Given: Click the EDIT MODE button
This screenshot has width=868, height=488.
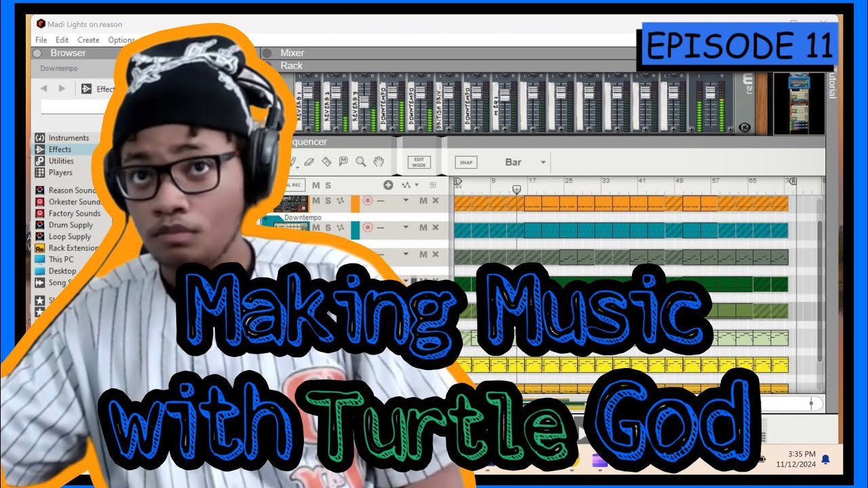Looking at the screenshot, I should pos(419,163).
